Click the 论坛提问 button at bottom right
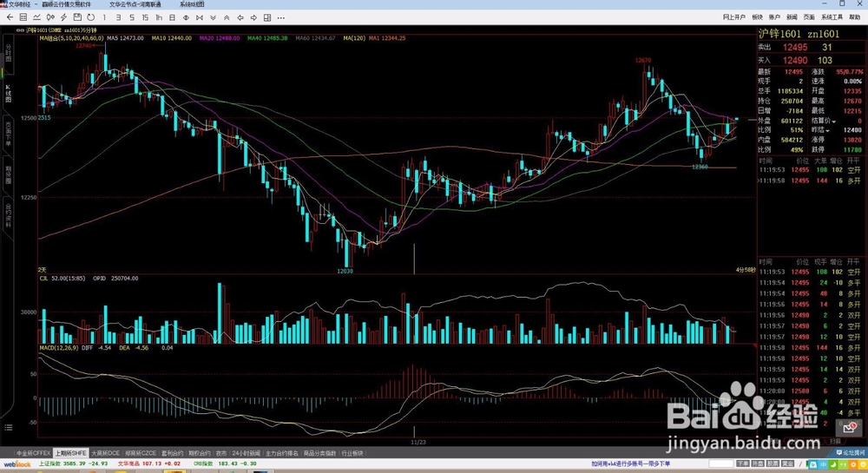Viewport: 868px width, 473px height. [x=852, y=453]
